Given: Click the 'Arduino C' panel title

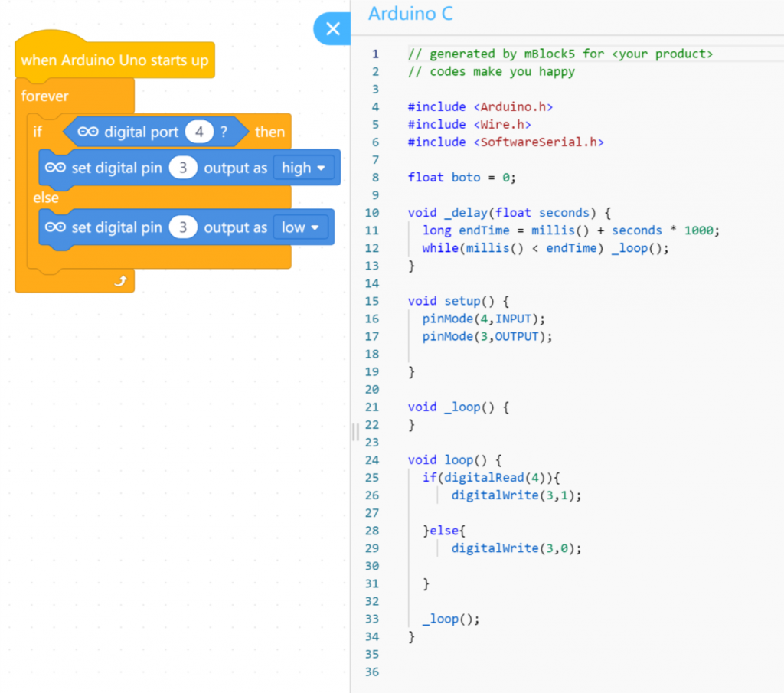Looking at the screenshot, I should (x=410, y=14).
